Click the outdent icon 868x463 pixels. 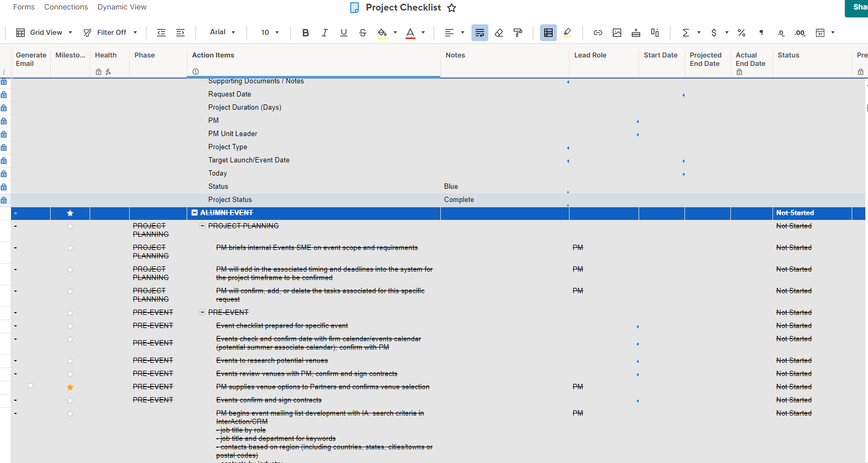tap(161, 33)
